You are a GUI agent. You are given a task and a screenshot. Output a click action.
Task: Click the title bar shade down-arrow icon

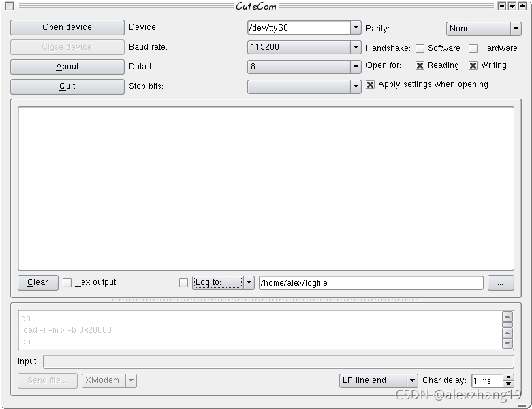click(512, 6)
